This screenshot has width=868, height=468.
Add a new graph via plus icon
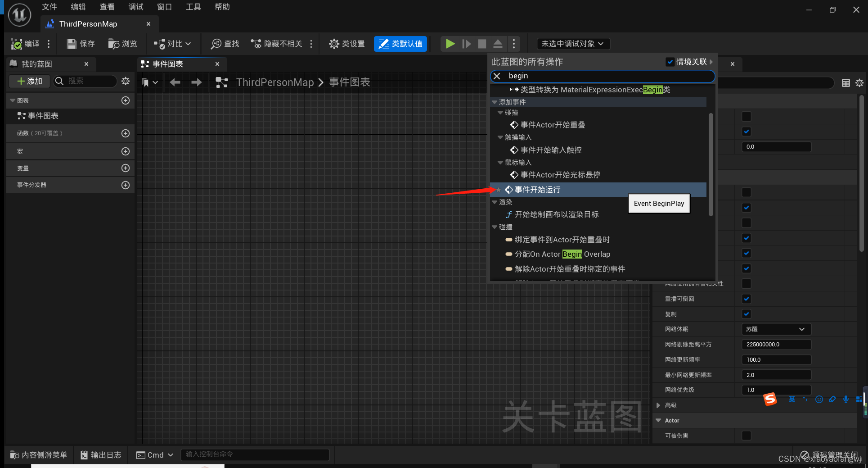[126, 100]
